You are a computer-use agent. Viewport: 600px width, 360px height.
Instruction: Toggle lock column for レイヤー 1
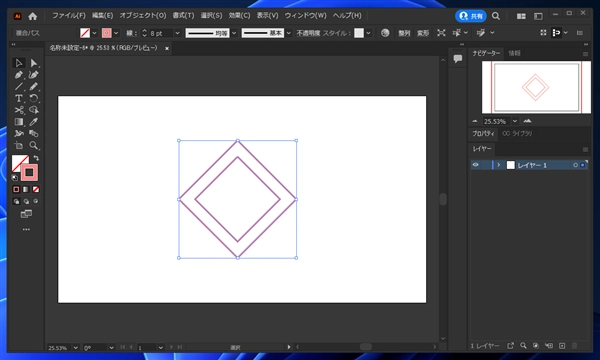pos(486,165)
